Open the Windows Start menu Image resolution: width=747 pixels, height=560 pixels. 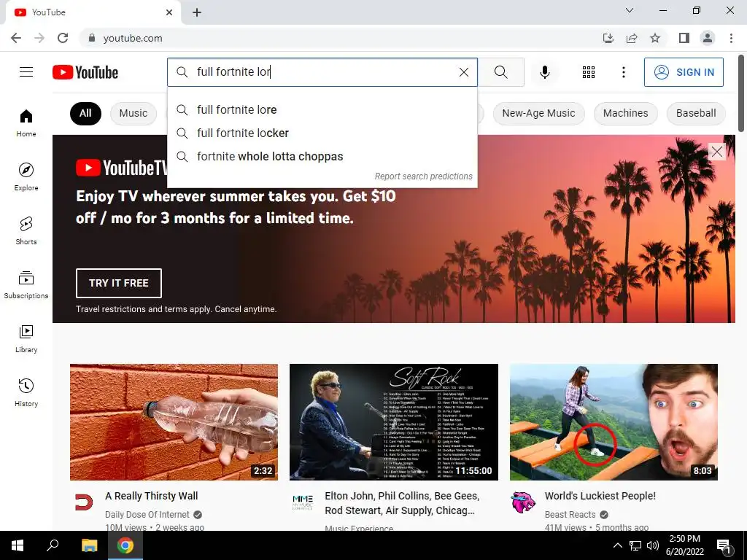point(18,545)
